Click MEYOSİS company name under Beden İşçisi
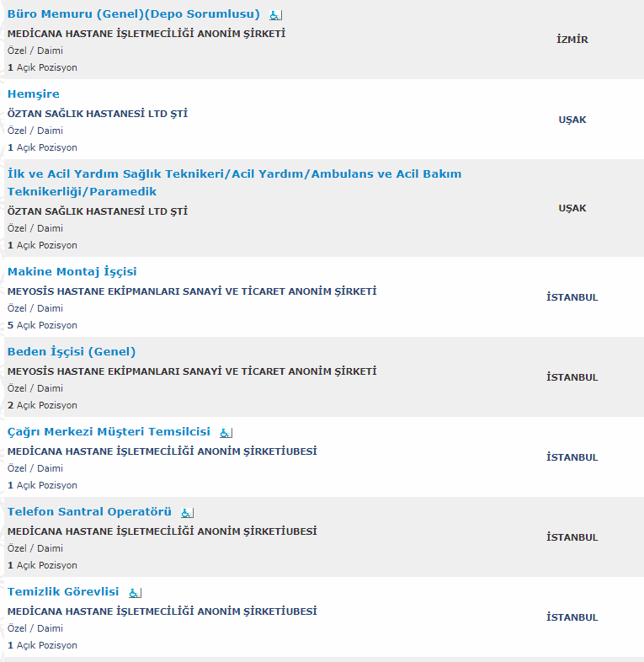Image resolution: width=644 pixels, height=662 pixels. click(192, 371)
